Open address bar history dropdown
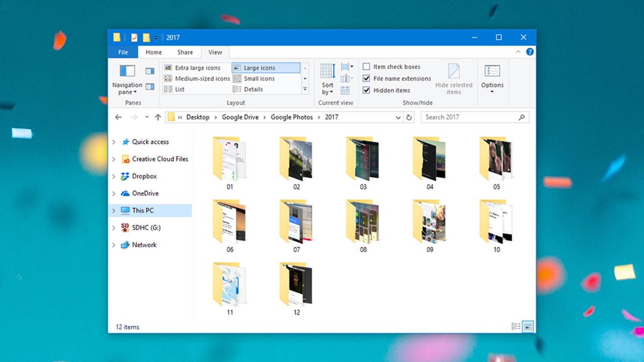The width and height of the screenshot is (644, 362). point(398,117)
